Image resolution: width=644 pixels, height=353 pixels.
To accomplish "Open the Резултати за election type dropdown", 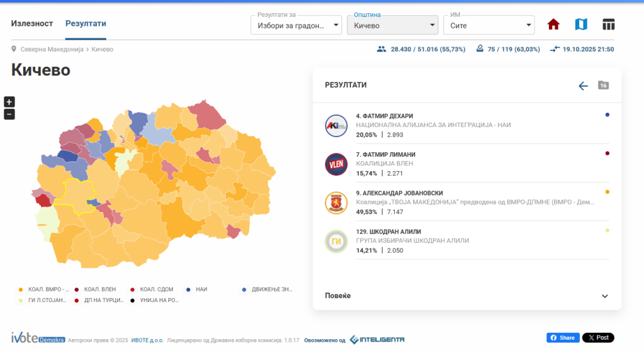I will click(296, 26).
